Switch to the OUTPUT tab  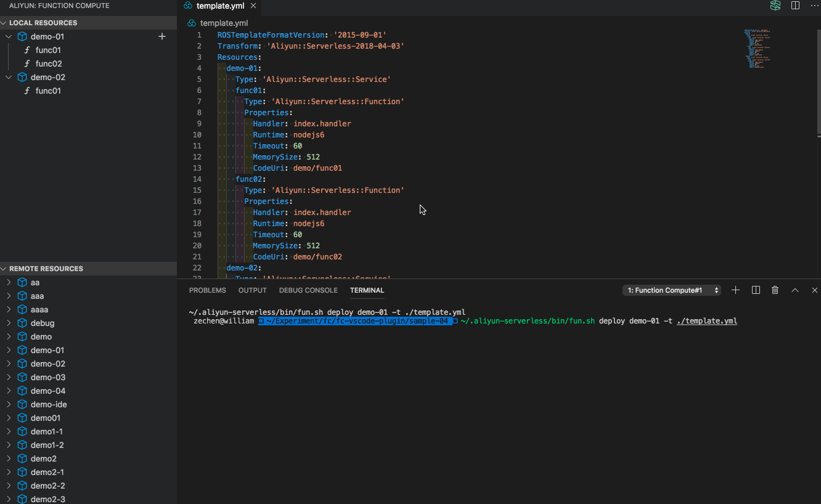[252, 290]
